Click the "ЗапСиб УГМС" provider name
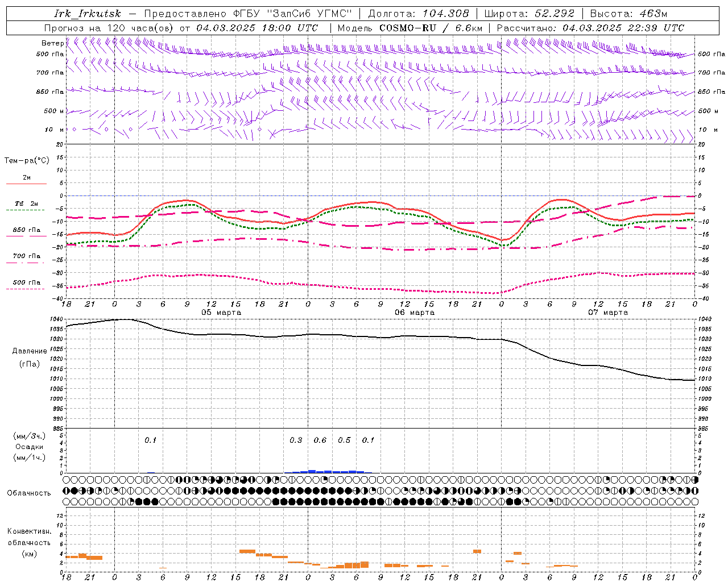728x582 pixels. [x=310, y=14]
